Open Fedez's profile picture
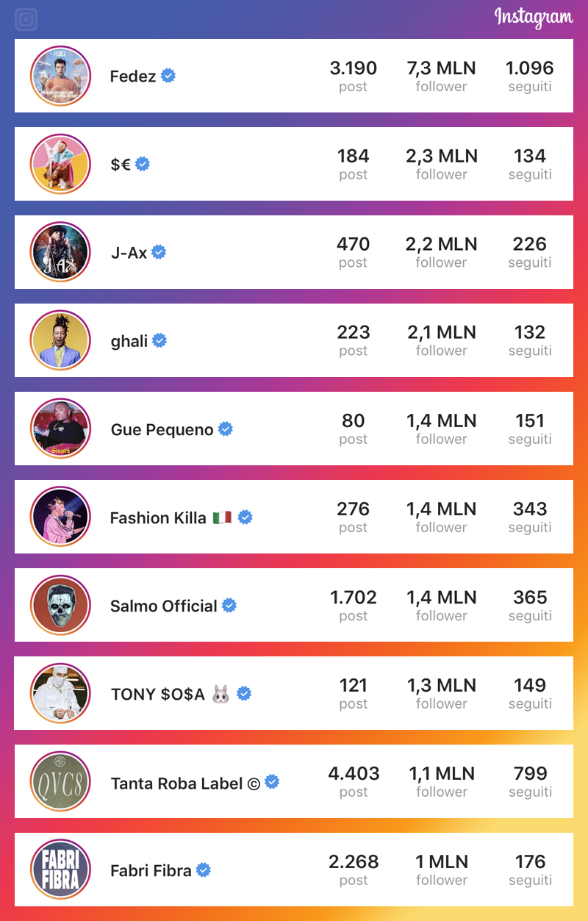 pyautogui.click(x=60, y=76)
